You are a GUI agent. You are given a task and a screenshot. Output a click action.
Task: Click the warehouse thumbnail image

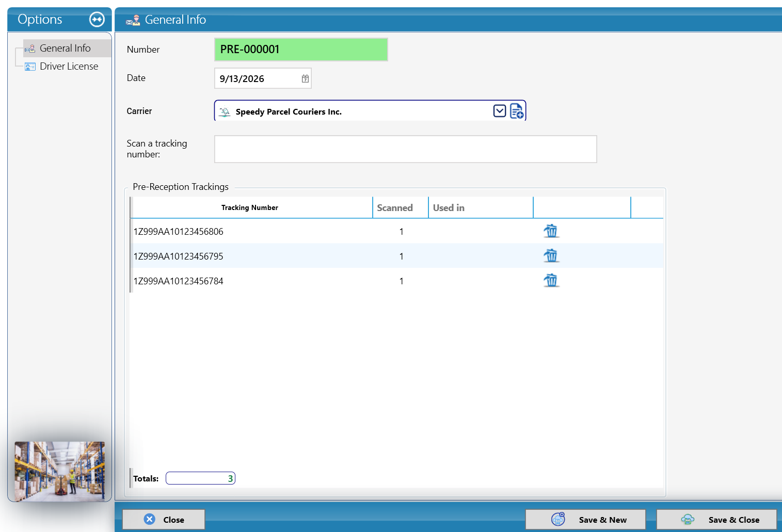click(x=60, y=472)
